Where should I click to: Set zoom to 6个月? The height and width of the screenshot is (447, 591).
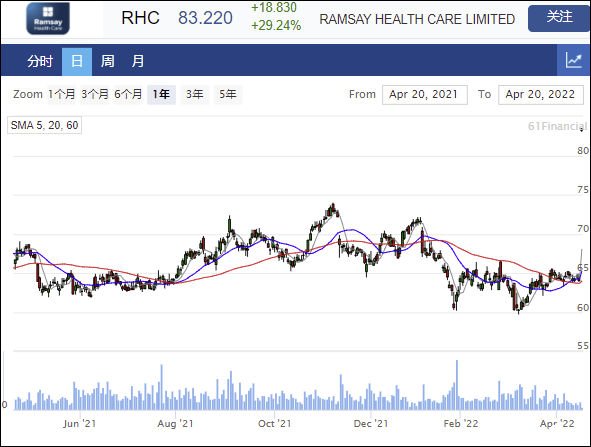point(128,94)
